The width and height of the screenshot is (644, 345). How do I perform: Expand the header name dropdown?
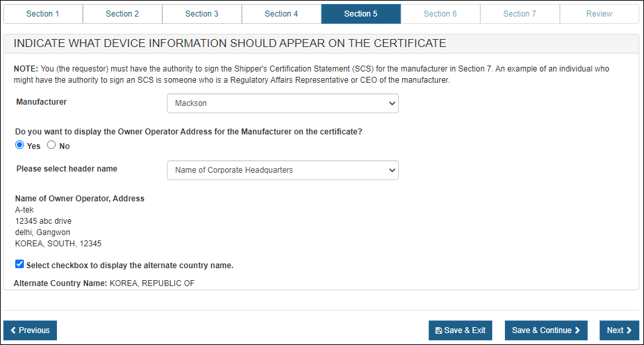click(x=282, y=170)
